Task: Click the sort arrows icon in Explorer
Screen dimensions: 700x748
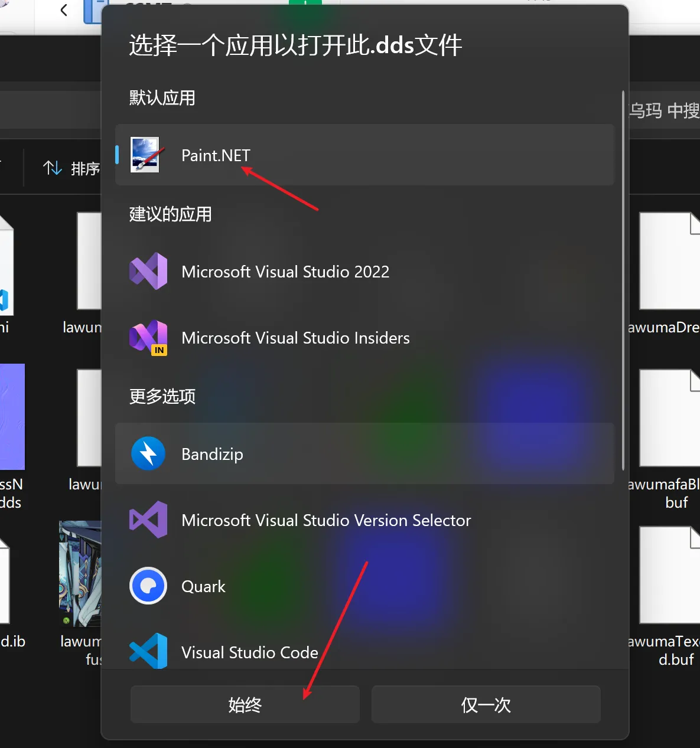Action: (x=53, y=168)
